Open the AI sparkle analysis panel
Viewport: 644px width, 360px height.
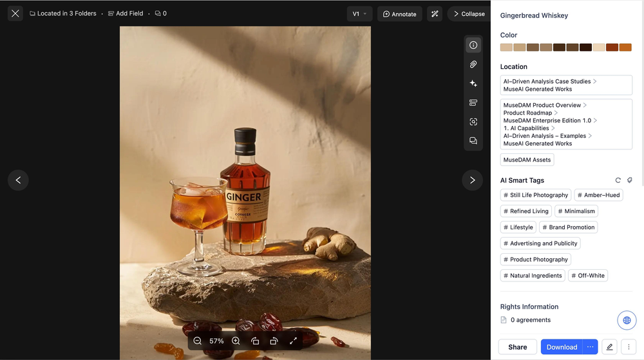(473, 84)
